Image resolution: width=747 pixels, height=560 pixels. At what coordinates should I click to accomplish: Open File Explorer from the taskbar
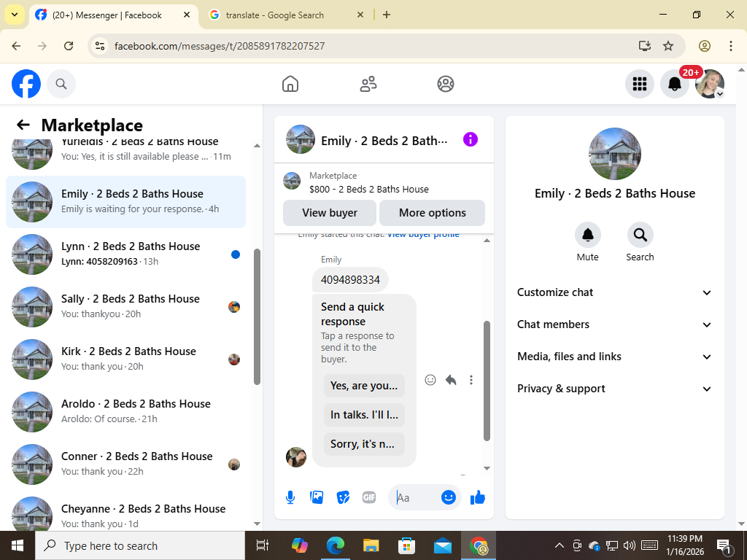(x=371, y=545)
